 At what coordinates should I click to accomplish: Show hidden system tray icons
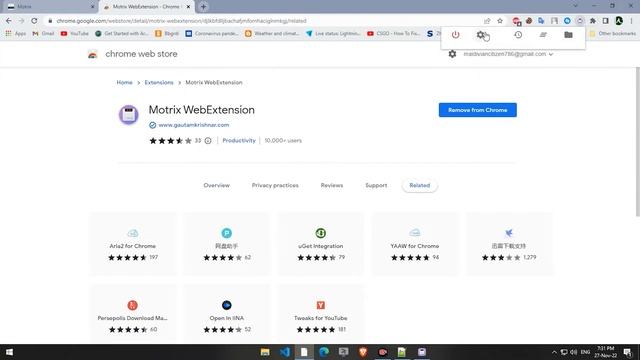554,352
